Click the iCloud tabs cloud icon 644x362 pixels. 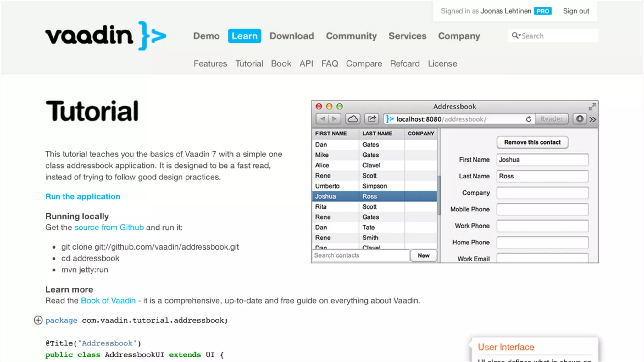(353, 119)
